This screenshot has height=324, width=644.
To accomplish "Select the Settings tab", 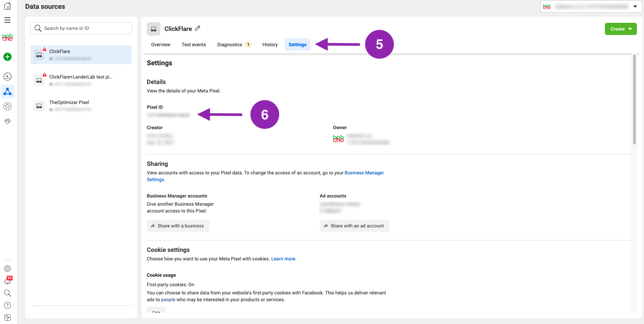I will 297,45.
